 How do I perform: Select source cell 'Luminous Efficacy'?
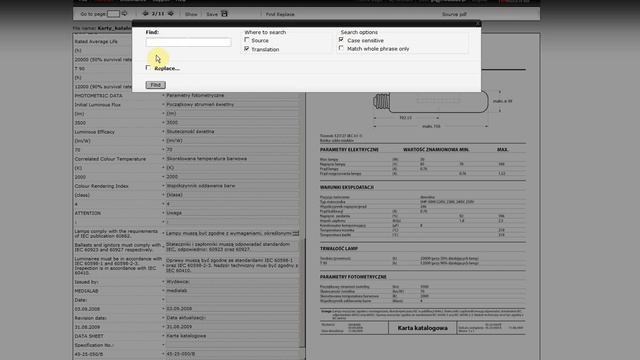point(95,132)
